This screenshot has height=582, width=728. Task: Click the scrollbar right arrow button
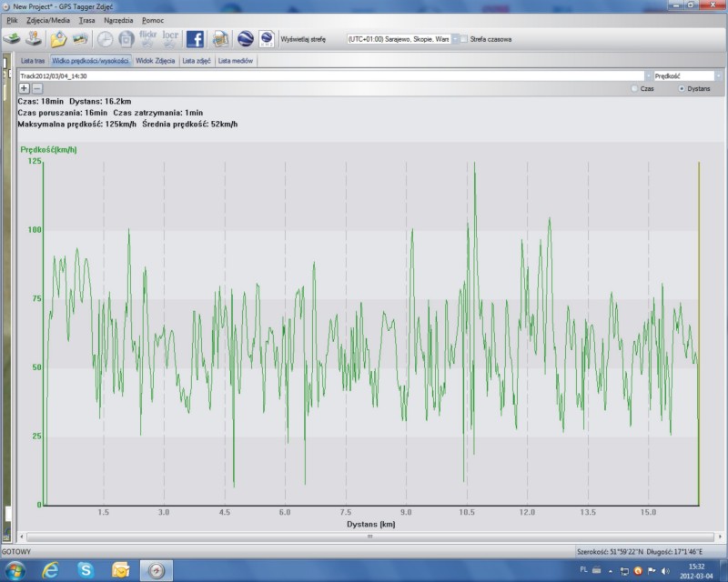coord(720,537)
